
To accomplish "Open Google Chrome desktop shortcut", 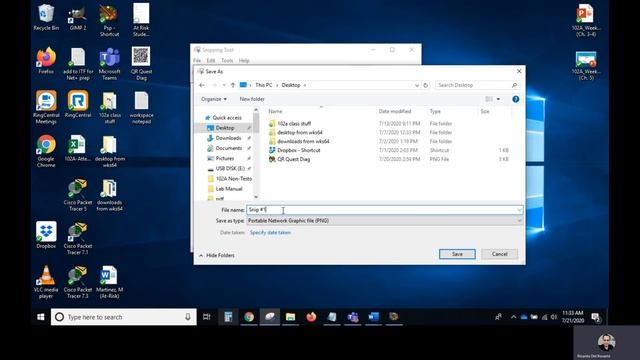I will pyautogui.click(x=46, y=151).
